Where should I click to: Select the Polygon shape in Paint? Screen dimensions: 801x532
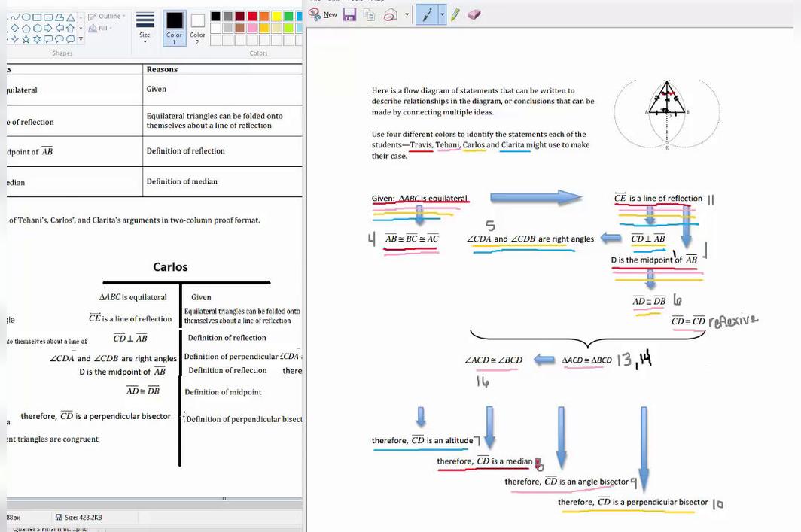click(x=59, y=17)
